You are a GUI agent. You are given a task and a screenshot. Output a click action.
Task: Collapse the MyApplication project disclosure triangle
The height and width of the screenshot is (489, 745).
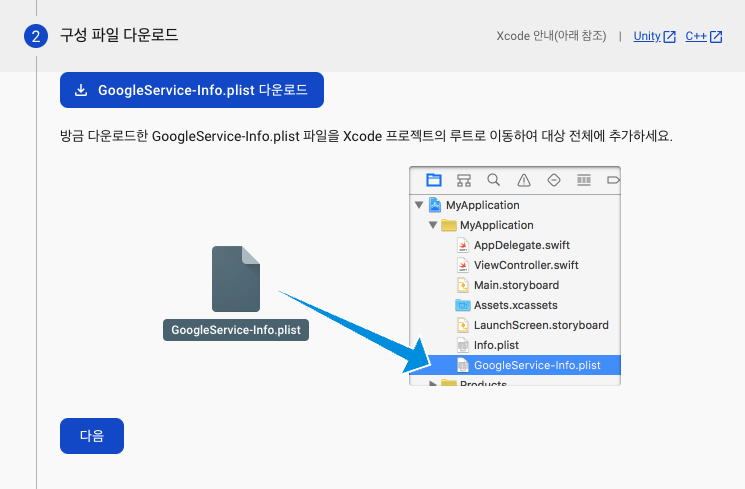(x=419, y=205)
